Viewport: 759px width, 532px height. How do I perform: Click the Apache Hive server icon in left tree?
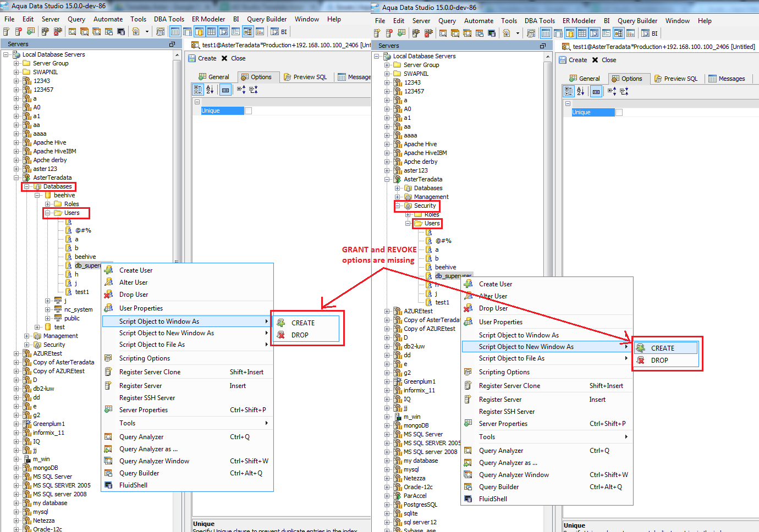point(26,142)
